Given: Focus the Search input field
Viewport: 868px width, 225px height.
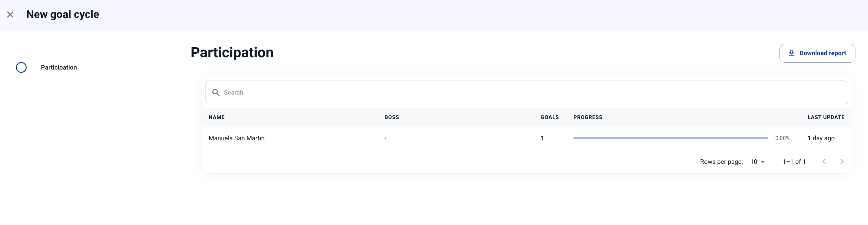Looking at the screenshot, I should (526, 93).
